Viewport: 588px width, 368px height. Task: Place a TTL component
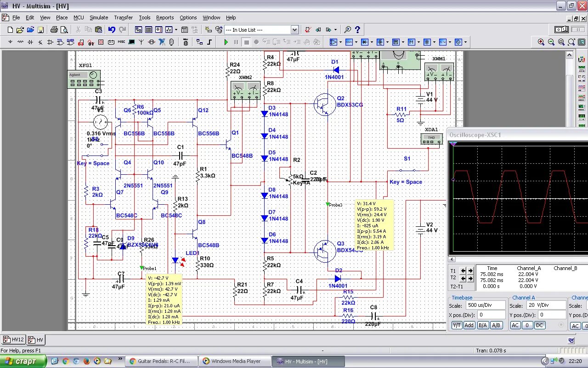(61, 42)
